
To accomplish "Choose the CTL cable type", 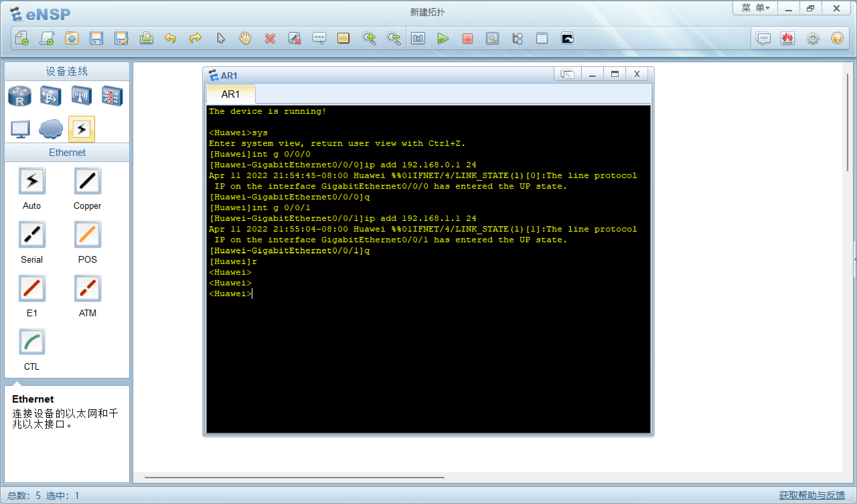I will point(31,342).
